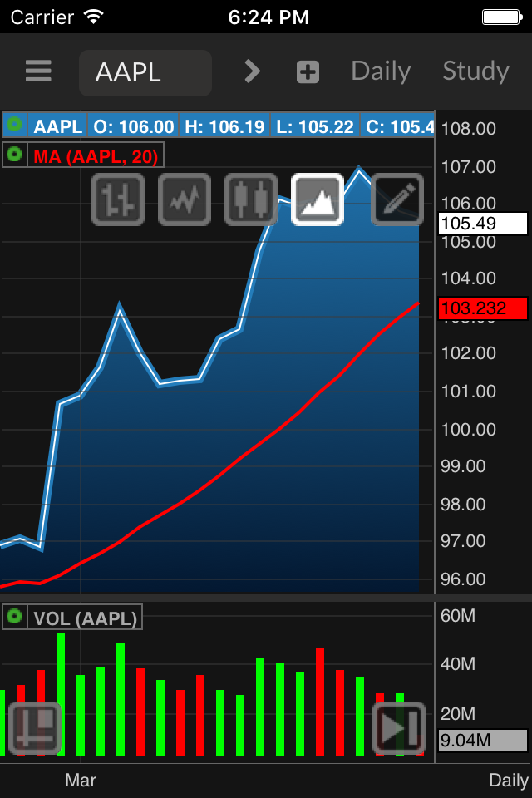Open the drawing pencil tool
The image size is (532, 798).
point(397,199)
